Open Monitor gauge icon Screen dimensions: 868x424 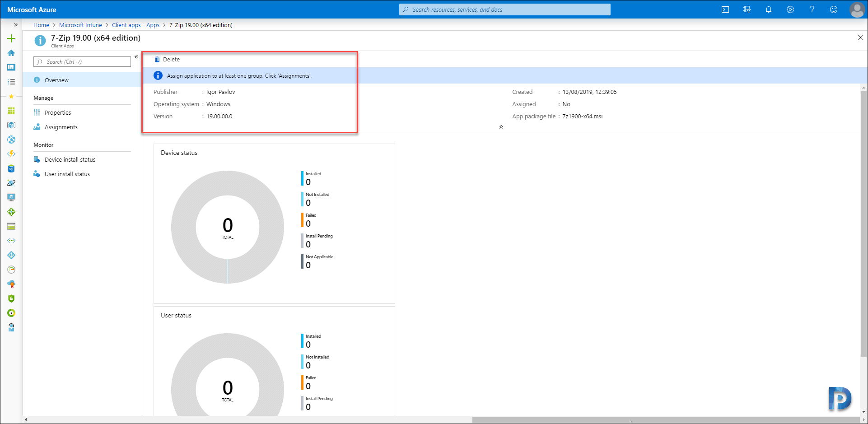(11, 270)
